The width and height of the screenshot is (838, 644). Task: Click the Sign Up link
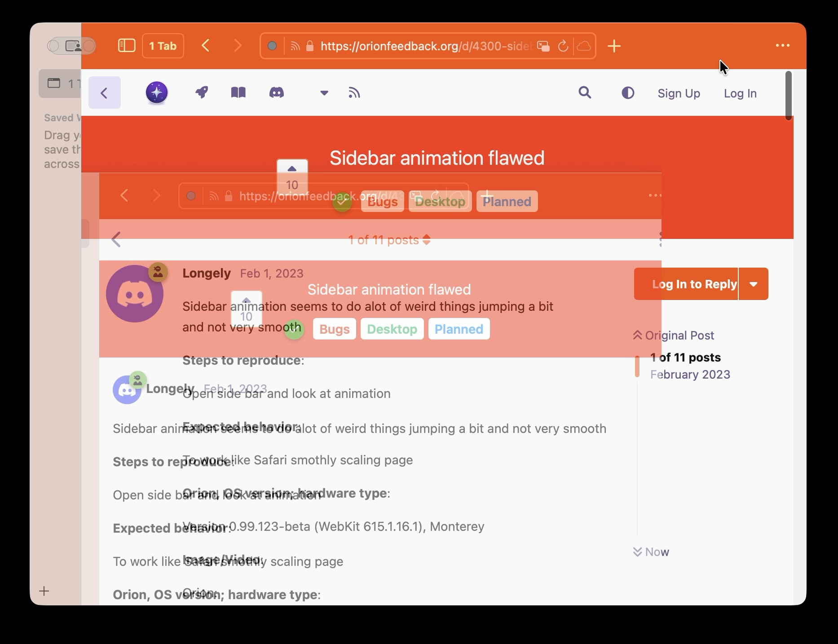click(679, 93)
